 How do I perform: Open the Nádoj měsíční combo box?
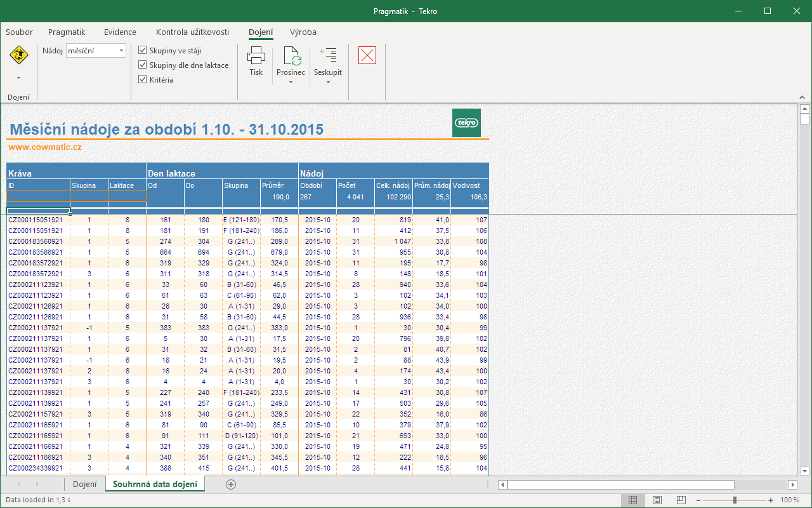pos(96,50)
